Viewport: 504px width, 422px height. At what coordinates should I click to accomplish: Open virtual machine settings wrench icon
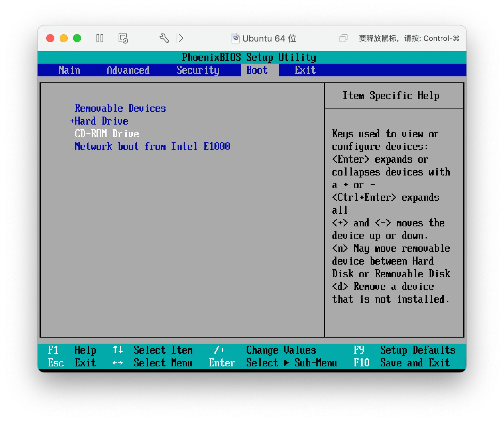pyautogui.click(x=164, y=38)
